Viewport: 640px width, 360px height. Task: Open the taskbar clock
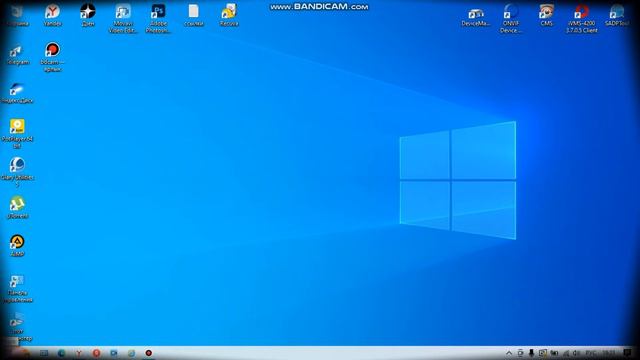609,353
